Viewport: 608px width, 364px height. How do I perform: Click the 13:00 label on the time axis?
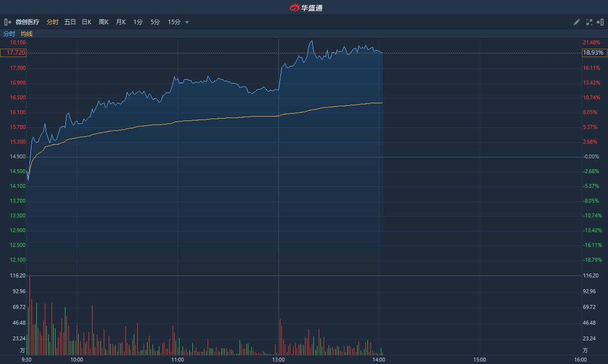click(x=278, y=360)
